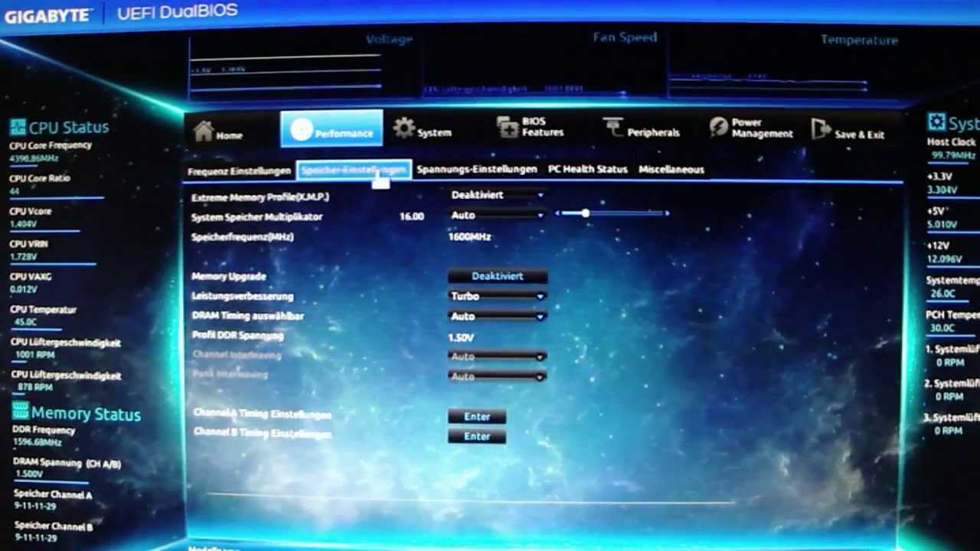Click the Leistungsverbesserung label
The width and height of the screenshot is (980, 551).
[x=243, y=296]
